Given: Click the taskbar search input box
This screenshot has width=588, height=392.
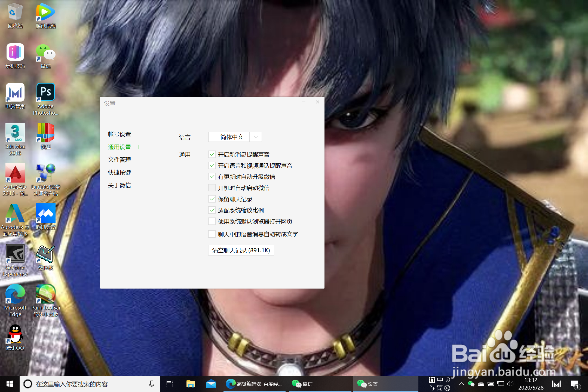Looking at the screenshot, I should point(90,384).
